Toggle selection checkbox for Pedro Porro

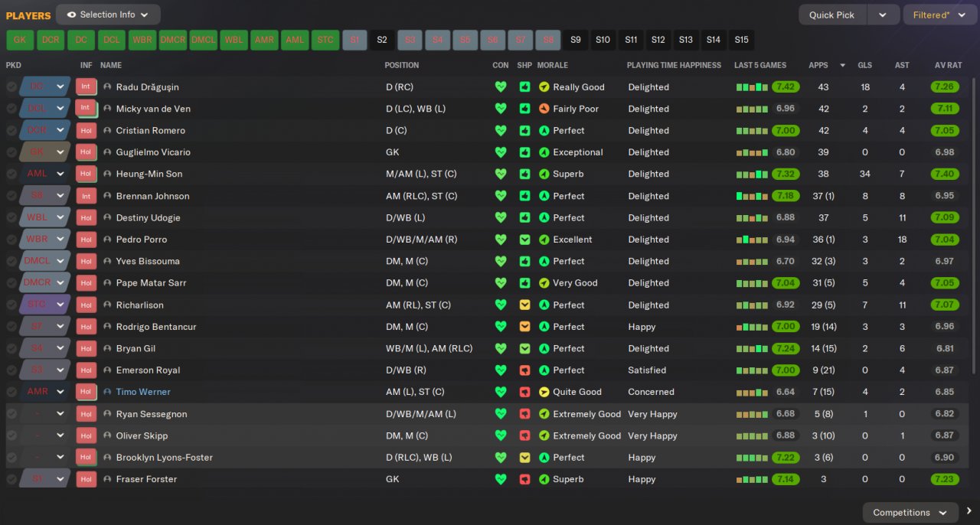click(11, 240)
